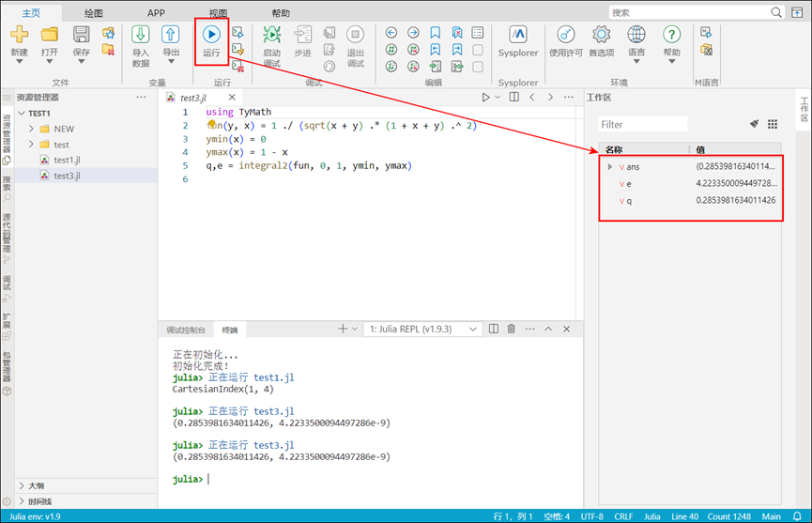Click the 保存 (Save) floppy disk icon
Viewport: 812px width, 523px height.
coord(81,34)
